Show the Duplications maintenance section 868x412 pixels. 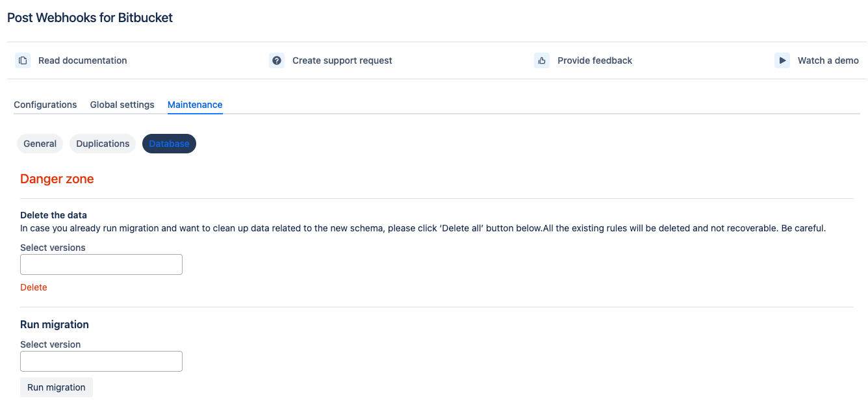click(x=103, y=144)
